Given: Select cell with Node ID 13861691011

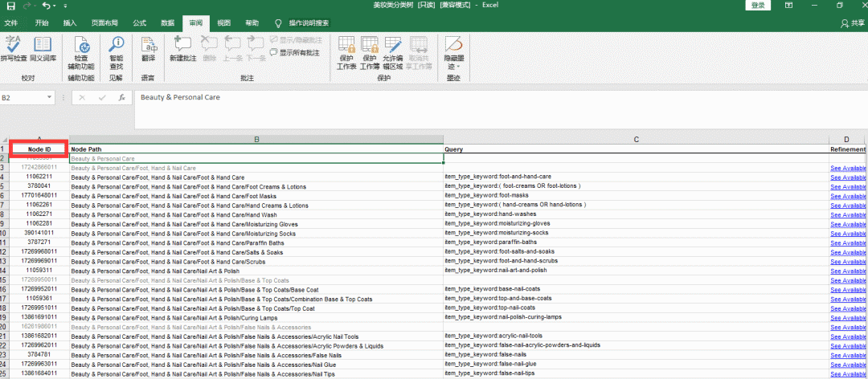Looking at the screenshot, I should pos(39,318).
